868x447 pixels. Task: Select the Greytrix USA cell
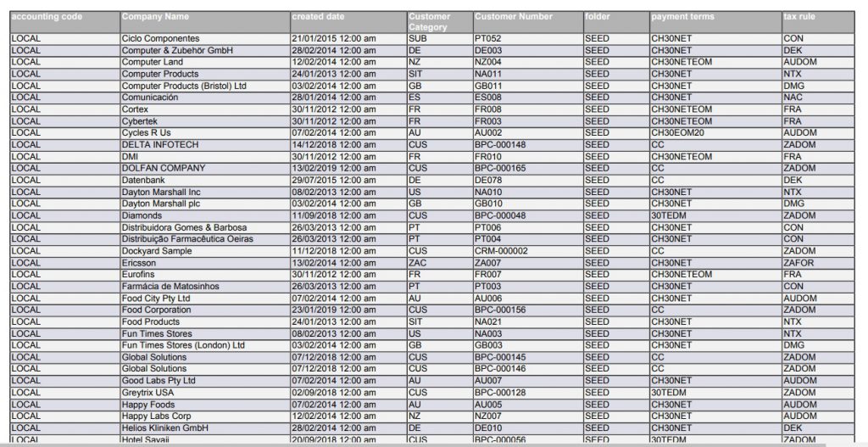point(205,393)
